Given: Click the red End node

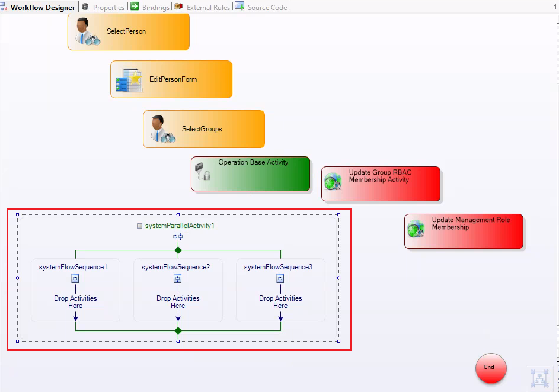Looking at the screenshot, I should click(491, 368).
